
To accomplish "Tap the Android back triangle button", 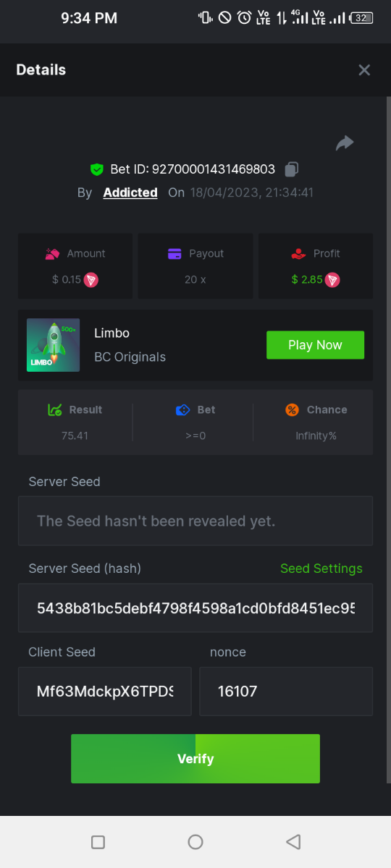I will pos(293,842).
